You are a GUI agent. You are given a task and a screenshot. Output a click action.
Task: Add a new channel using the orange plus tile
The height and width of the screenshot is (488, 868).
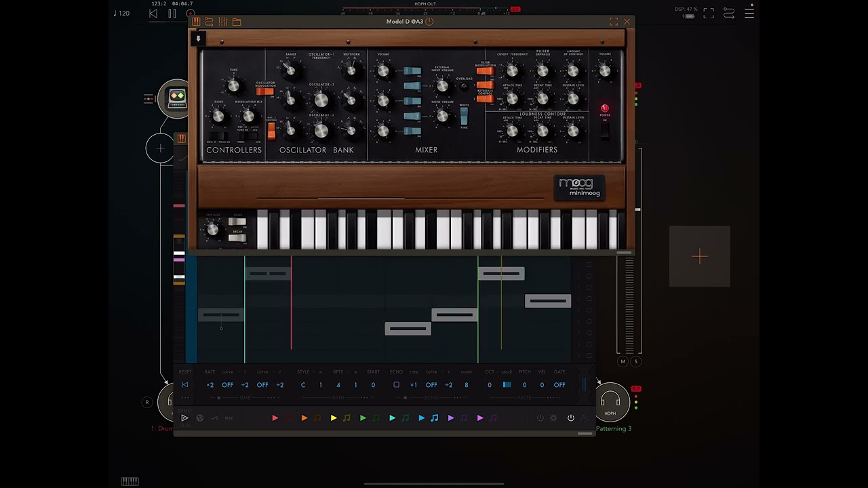[700, 256]
